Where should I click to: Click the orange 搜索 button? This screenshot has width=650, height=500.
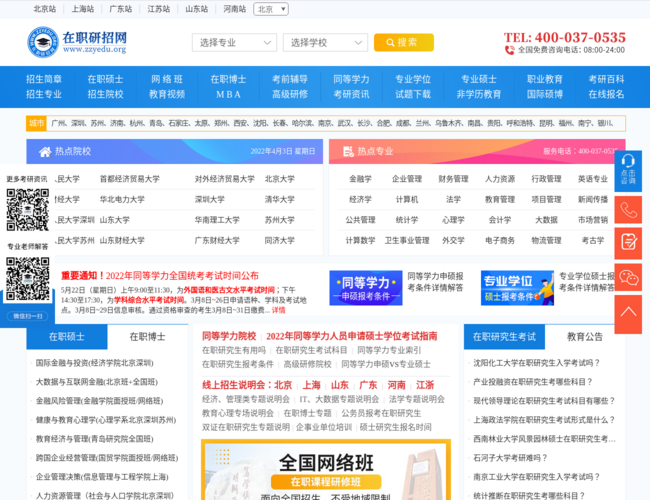(404, 42)
